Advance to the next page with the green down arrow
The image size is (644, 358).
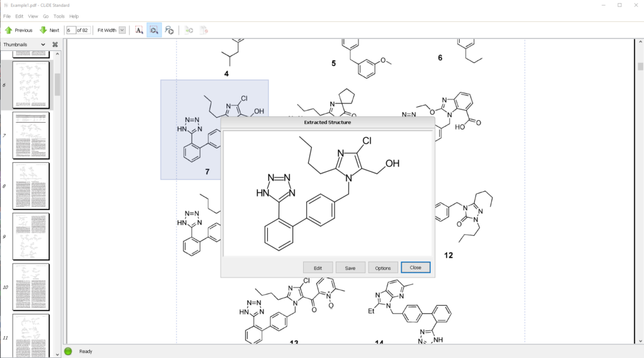(x=49, y=30)
